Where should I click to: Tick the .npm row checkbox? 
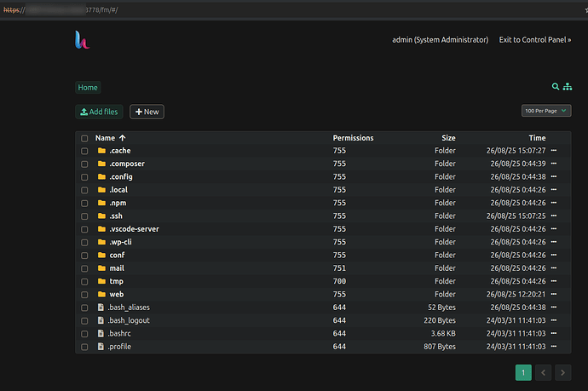coord(84,204)
